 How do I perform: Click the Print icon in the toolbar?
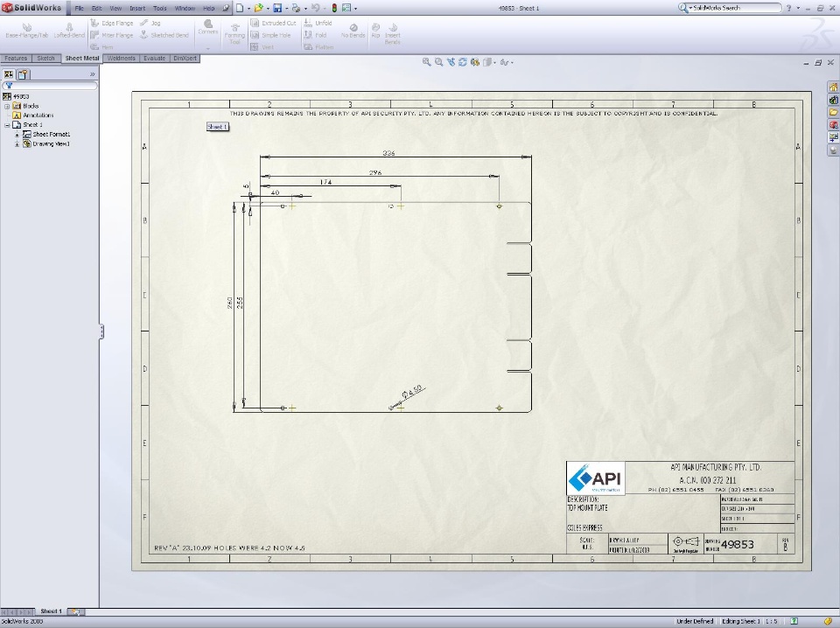[x=296, y=8]
